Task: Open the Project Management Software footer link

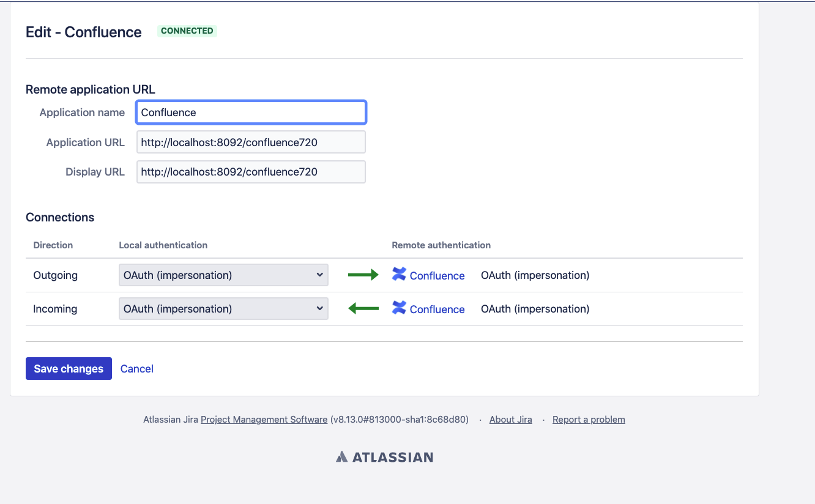Action: [264, 420]
